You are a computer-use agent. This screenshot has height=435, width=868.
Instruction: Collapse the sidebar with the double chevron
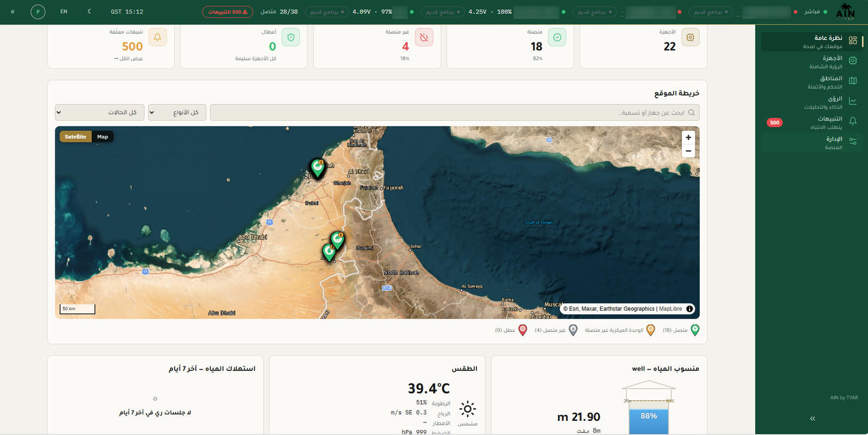click(812, 419)
